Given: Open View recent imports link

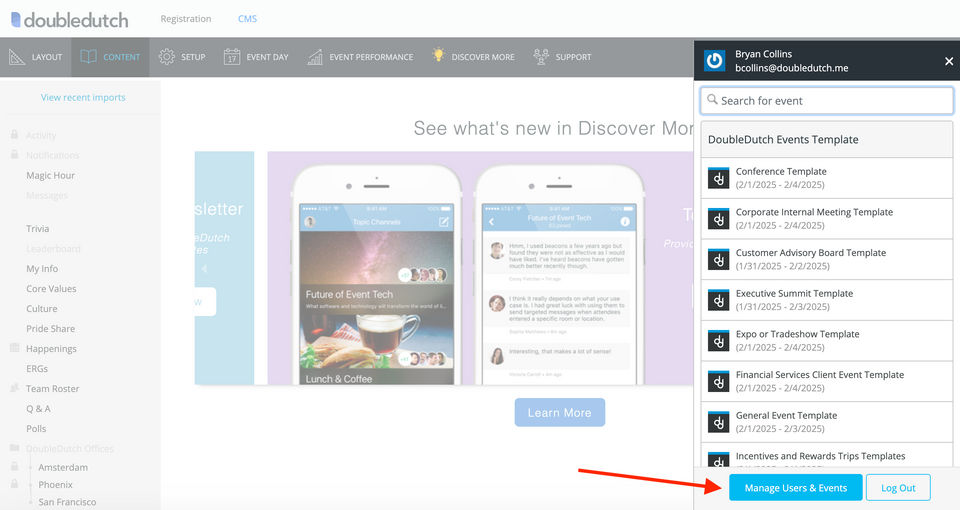Looking at the screenshot, I should point(83,97).
